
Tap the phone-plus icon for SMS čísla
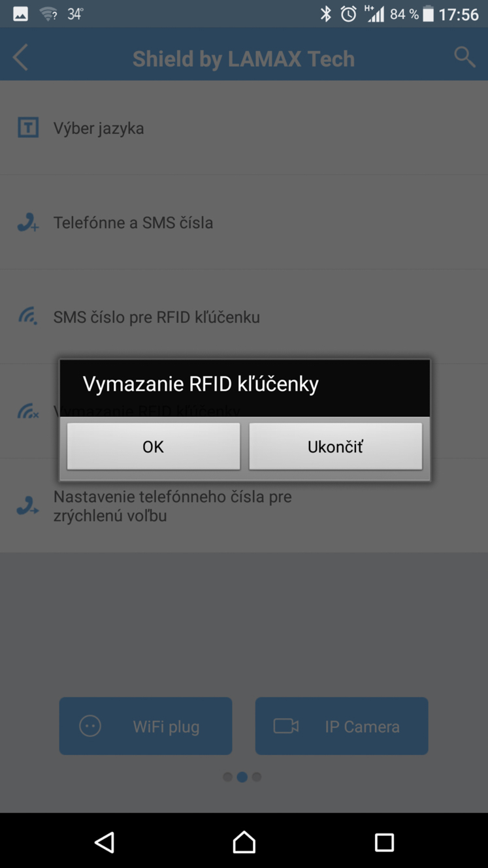click(x=28, y=223)
